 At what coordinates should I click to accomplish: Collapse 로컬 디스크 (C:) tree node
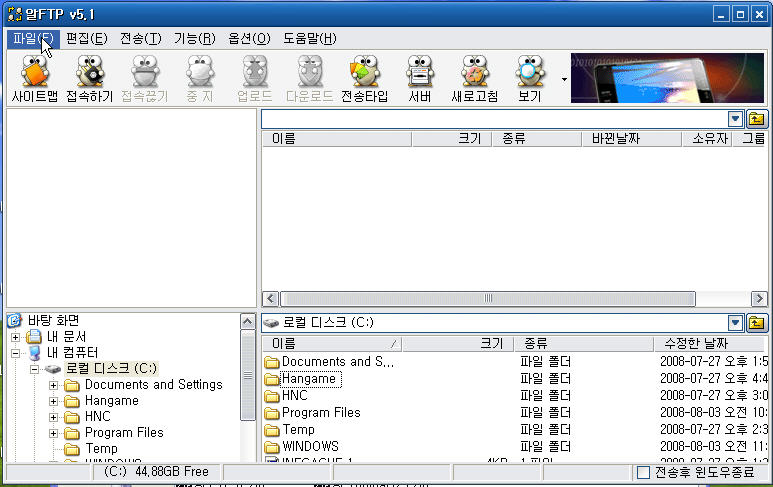point(34,369)
